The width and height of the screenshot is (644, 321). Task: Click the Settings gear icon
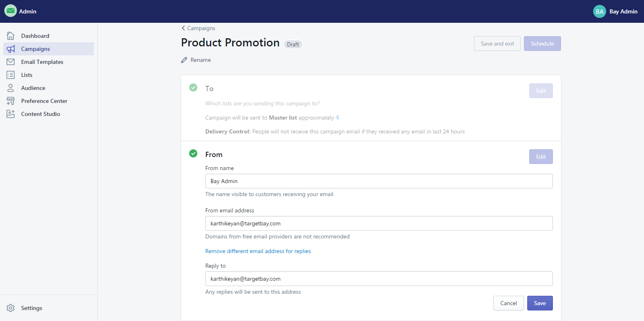(x=11, y=308)
